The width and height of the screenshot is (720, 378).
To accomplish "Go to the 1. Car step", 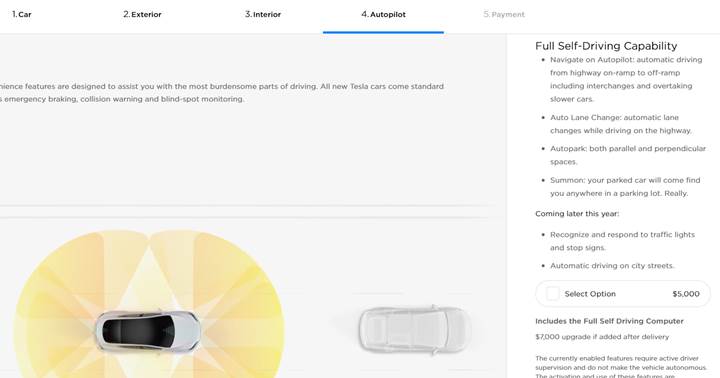I will pos(22,14).
